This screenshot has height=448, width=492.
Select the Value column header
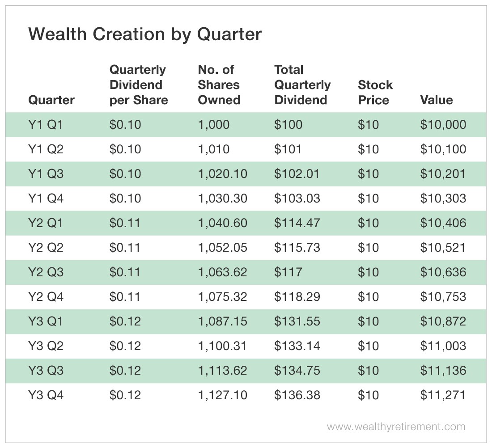[437, 100]
